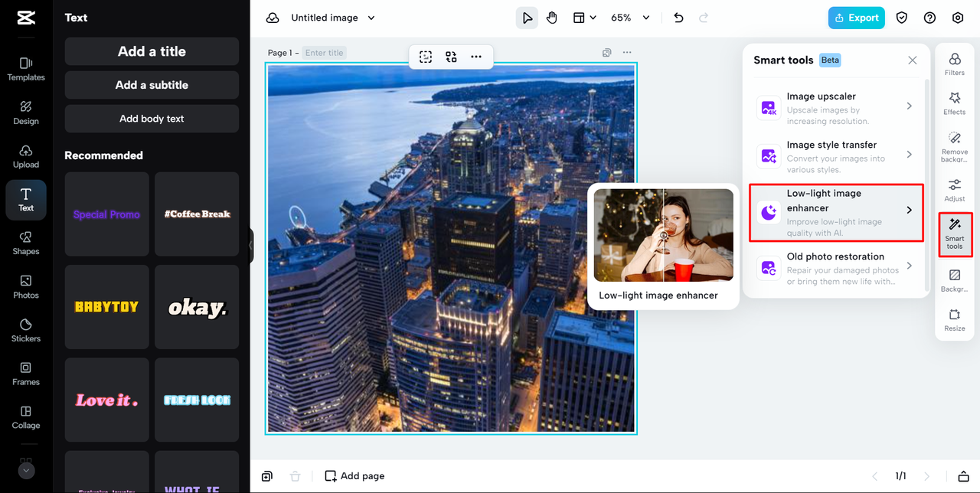
Task: Open the Photos sidebar panel
Action: click(x=26, y=286)
